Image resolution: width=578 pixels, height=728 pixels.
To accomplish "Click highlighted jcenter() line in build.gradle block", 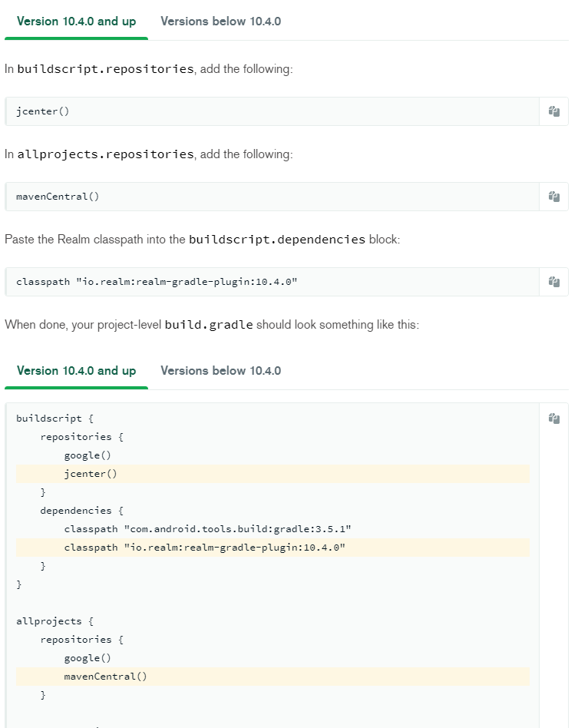I will (91, 474).
